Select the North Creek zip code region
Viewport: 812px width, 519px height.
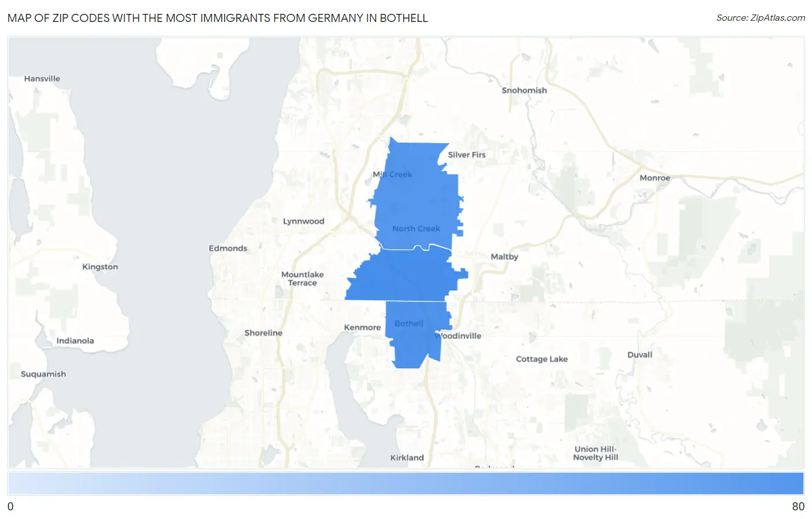coord(416,196)
